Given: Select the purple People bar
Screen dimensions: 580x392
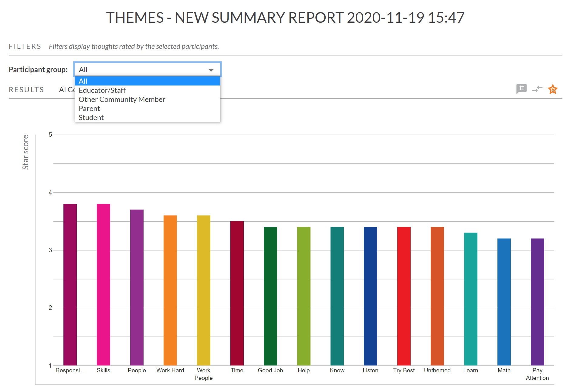Looking at the screenshot, I should click(137, 287).
